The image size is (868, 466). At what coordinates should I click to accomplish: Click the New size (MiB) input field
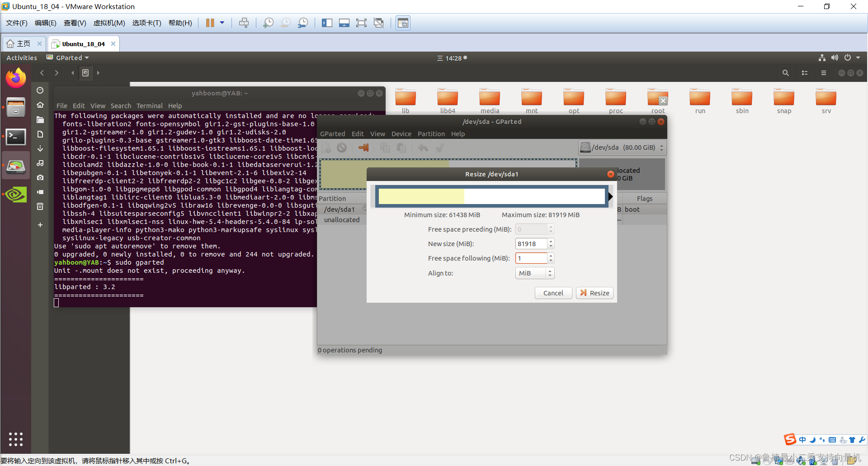click(531, 244)
